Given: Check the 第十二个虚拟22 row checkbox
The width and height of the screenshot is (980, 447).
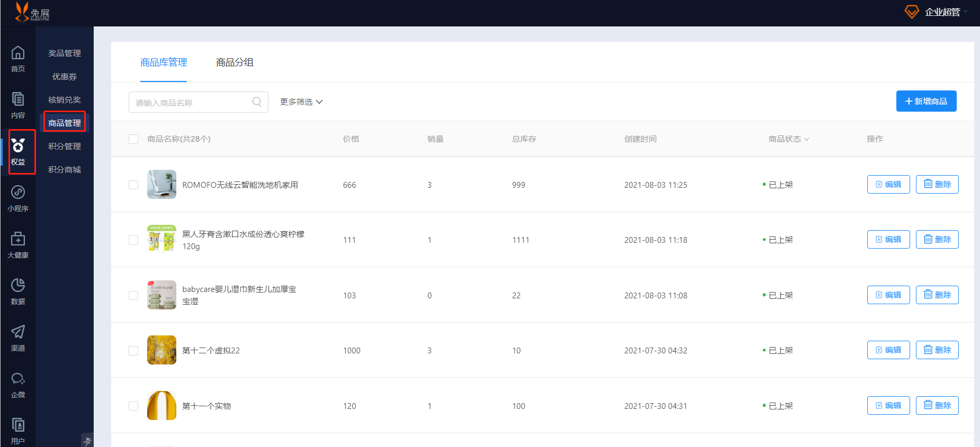Looking at the screenshot, I should pos(133,351).
